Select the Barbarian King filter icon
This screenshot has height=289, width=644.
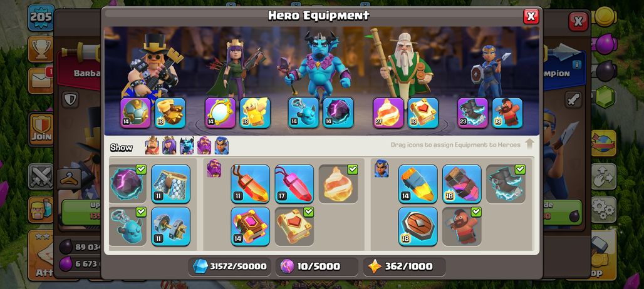tap(152, 146)
